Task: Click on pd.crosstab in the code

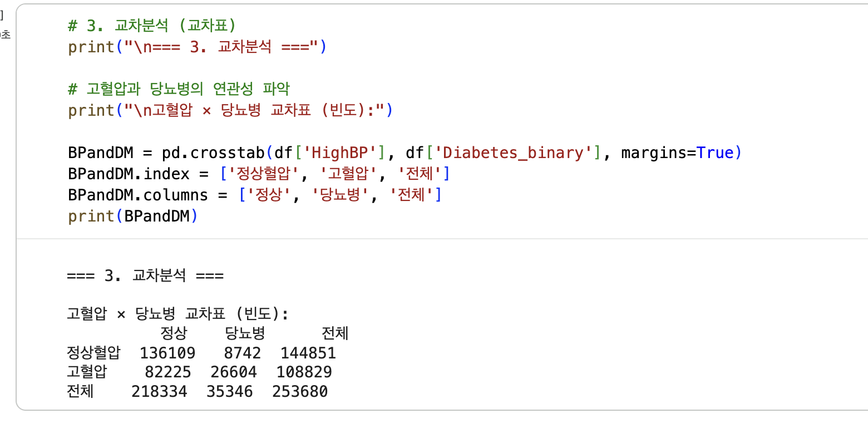Action: [213, 153]
